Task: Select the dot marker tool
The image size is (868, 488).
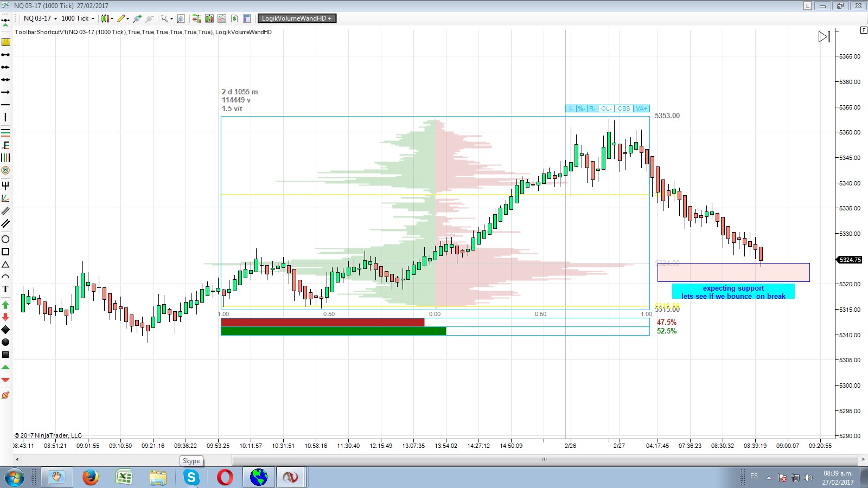Action: 5,342
